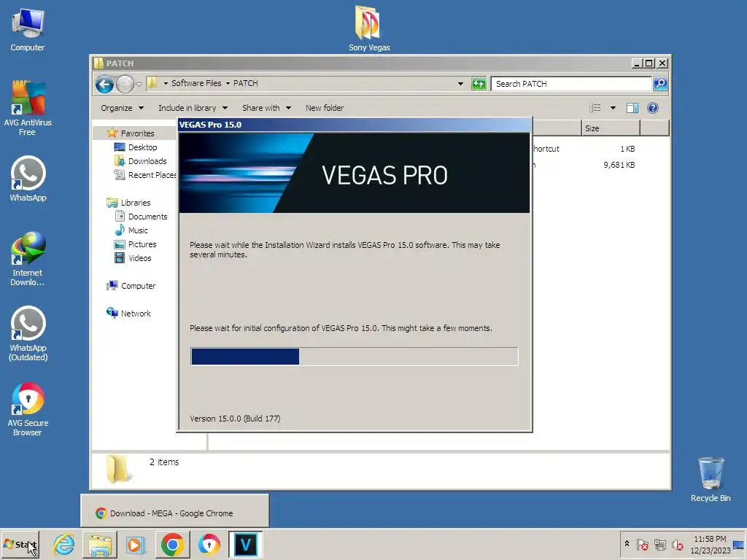Open Internet Download Manager desktop shortcut
Image resolution: width=747 pixels, height=560 pixels.
pos(28,259)
